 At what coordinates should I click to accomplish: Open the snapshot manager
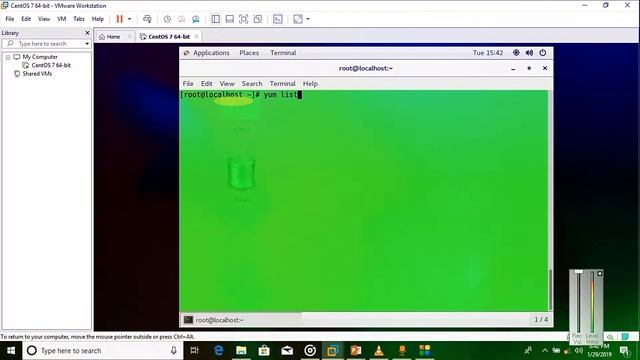point(196,19)
